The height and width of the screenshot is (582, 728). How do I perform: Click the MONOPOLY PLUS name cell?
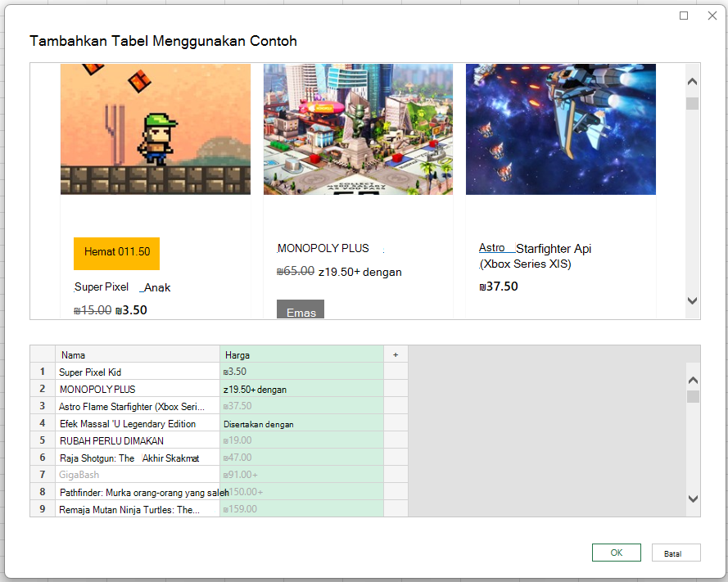point(138,389)
